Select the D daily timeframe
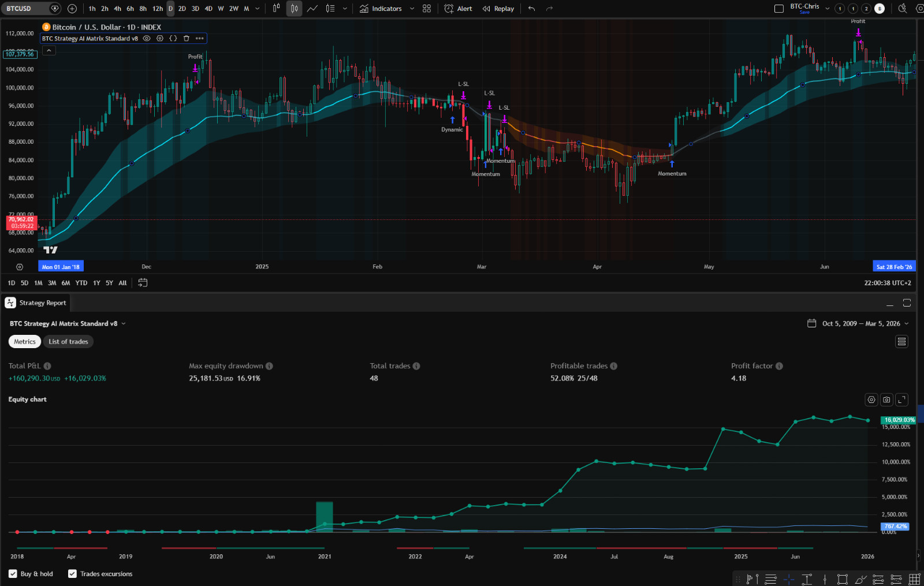The width and height of the screenshot is (924, 586). 170,9
